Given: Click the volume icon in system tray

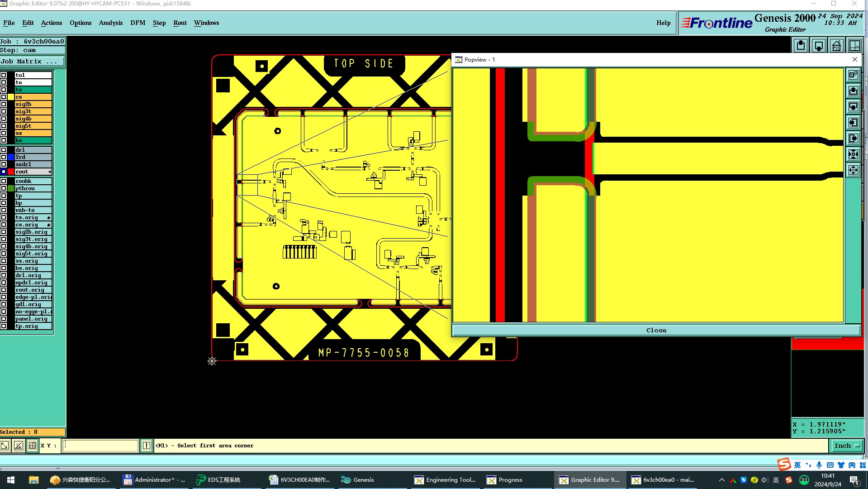Looking at the screenshot, I should (x=765, y=480).
